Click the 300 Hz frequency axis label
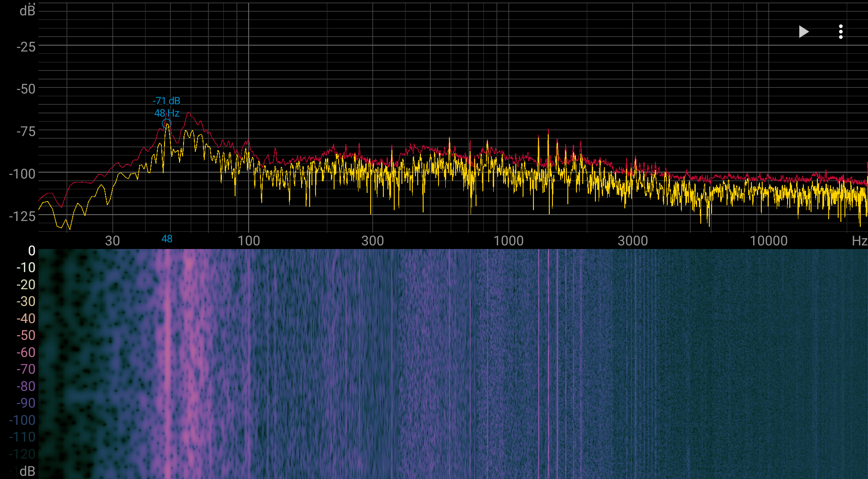The image size is (868, 479). [373, 241]
